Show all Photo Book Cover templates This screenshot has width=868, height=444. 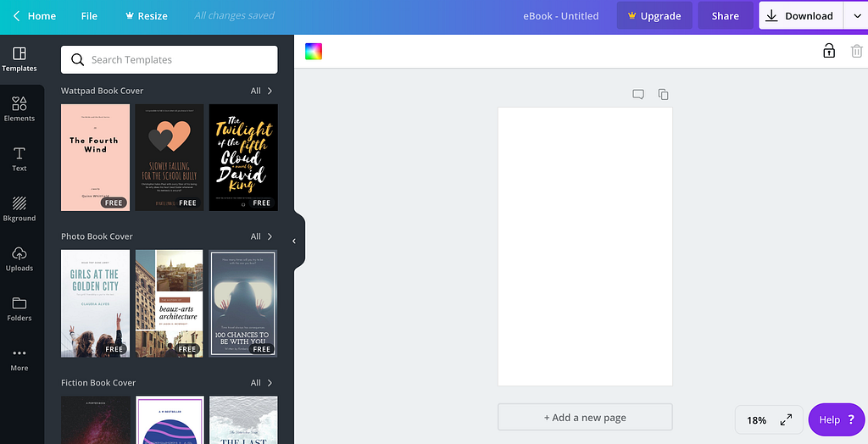[x=261, y=236]
